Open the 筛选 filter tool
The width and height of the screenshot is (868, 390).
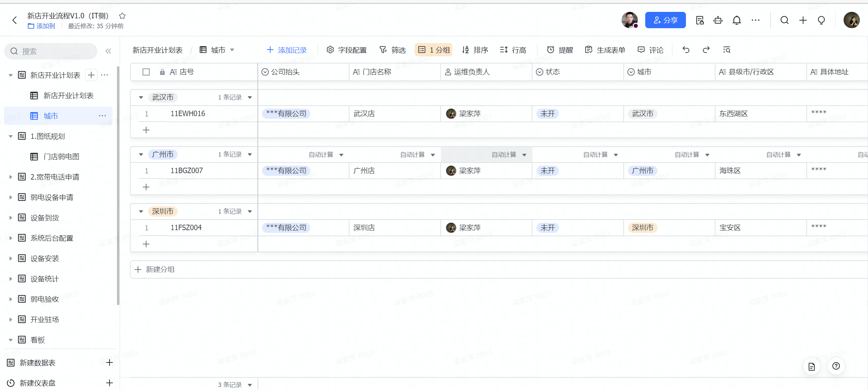[x=393, y=50]
